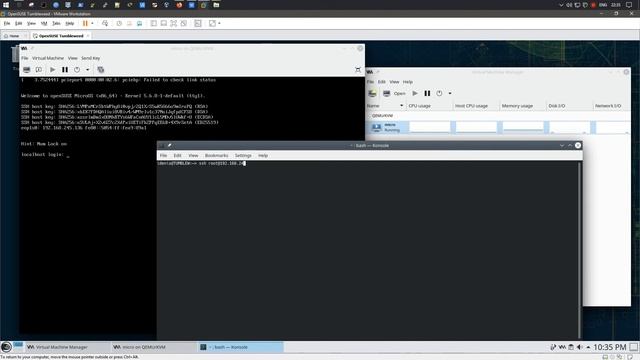Select QEMU/KVM connection row
This screenshot has width=640, height=360.
click(x=498, y=116)
